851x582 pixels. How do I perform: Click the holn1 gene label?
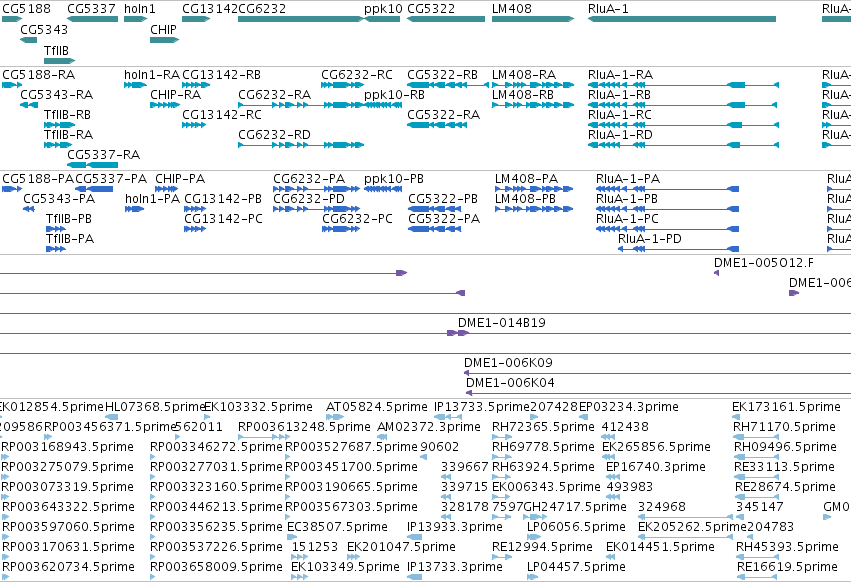[x=139, y=9]
